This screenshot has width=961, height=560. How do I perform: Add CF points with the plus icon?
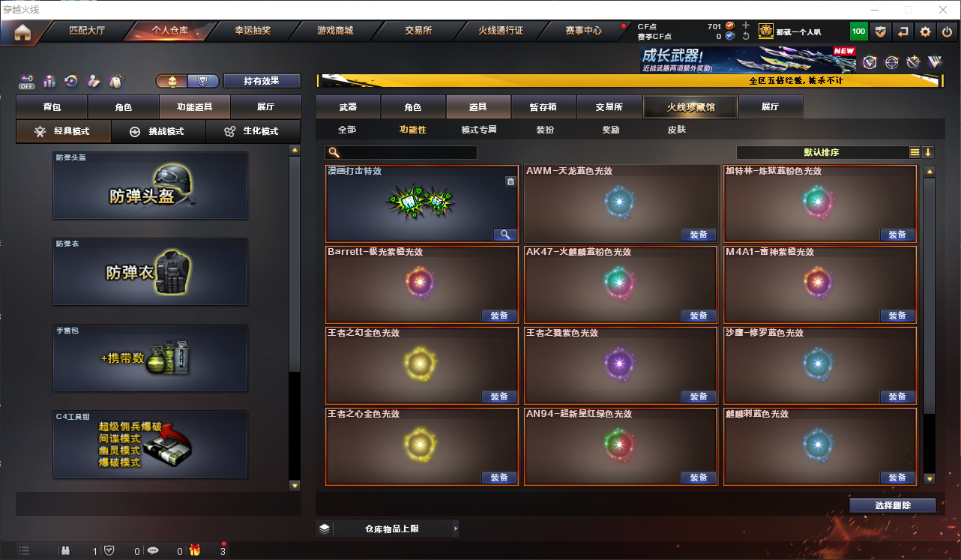pos(746,25)
